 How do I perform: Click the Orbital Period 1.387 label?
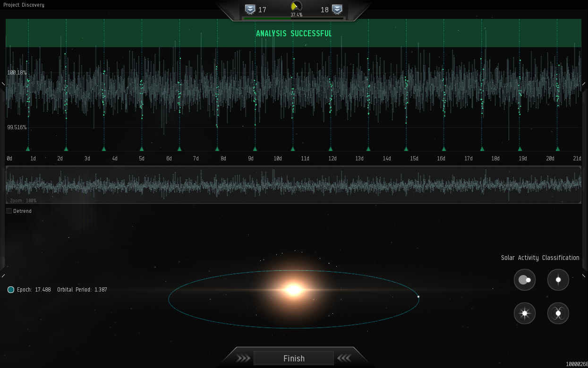coord(83,290)
